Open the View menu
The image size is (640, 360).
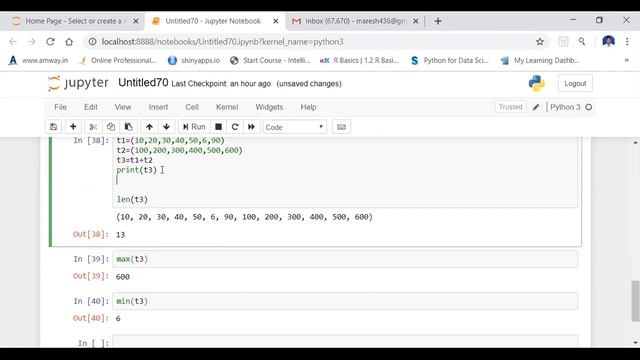pyautogui.click(x=123, y=107)
